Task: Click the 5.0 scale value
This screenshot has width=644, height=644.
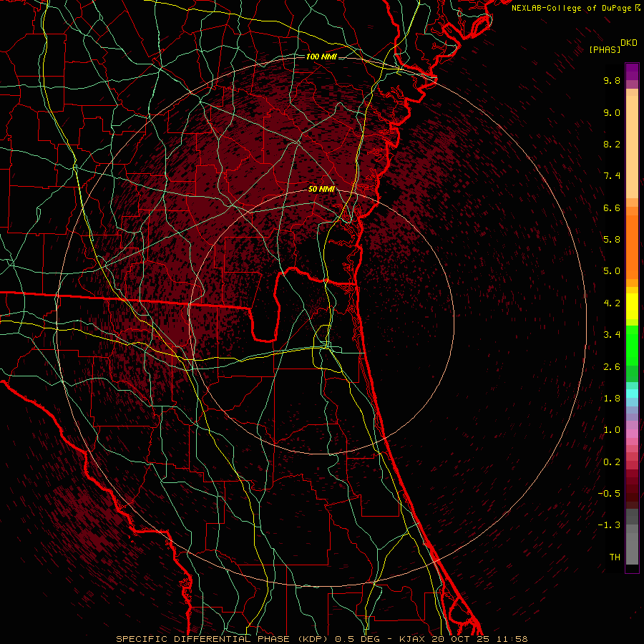Action: click(x=612, y=271)
